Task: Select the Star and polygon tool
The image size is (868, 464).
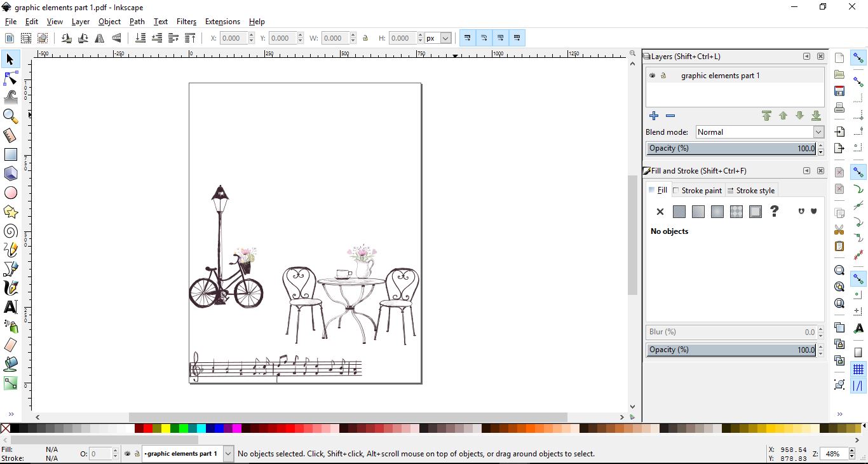Action: (10, 212)
